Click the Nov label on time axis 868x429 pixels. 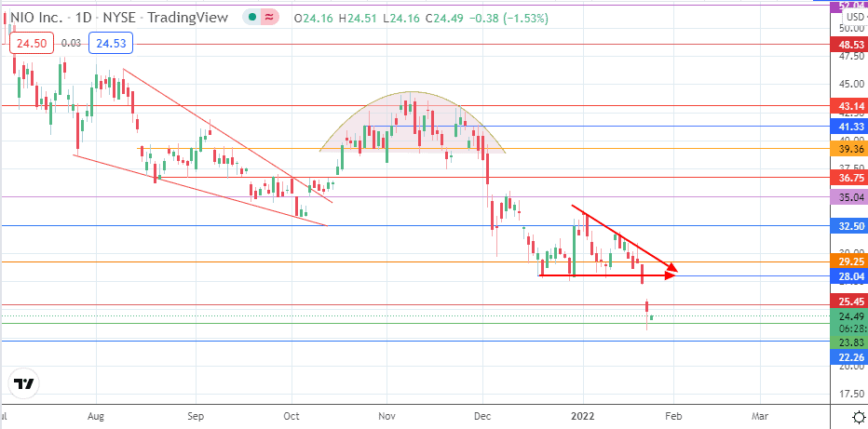click(x=387, y=416)
